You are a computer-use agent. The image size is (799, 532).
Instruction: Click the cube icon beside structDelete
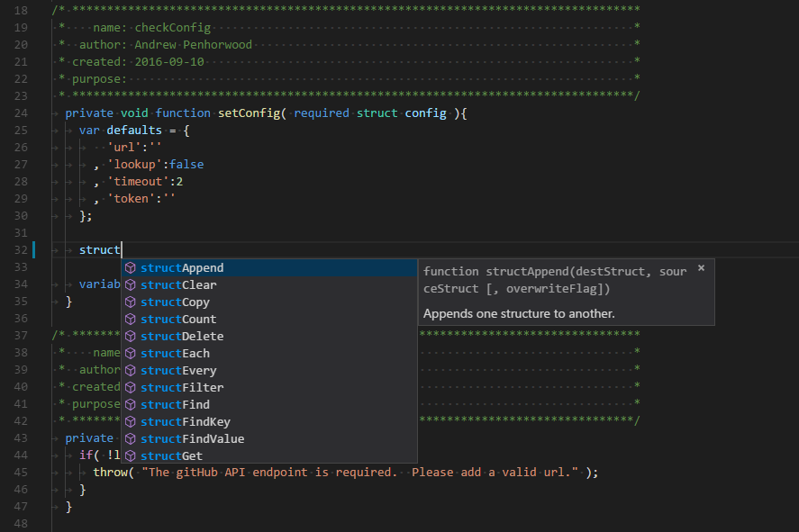click(131, 336)
